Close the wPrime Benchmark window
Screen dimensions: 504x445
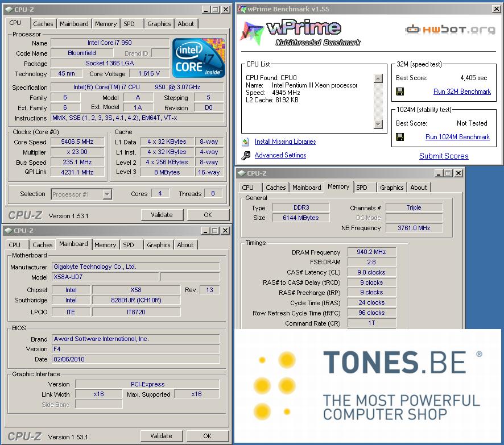click(496, 9)
